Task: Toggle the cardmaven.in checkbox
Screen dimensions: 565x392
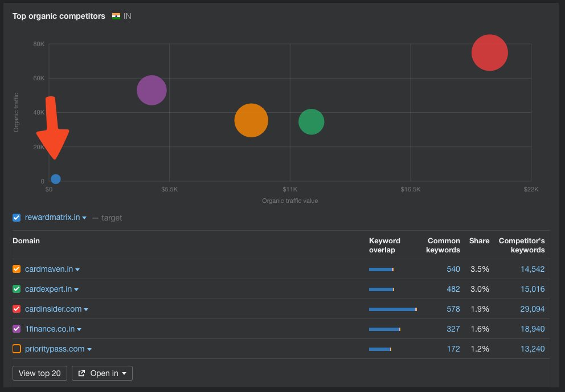Action: click(17, 269)
